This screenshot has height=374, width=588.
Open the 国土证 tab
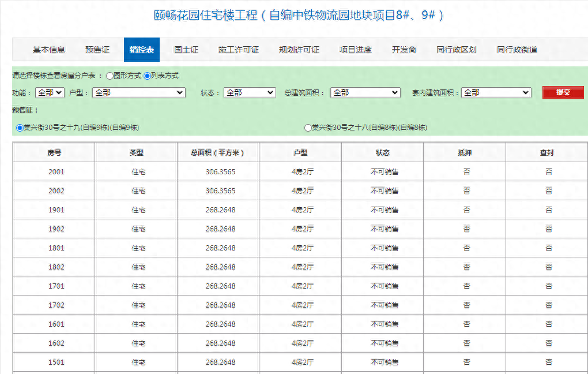(186, 50)
